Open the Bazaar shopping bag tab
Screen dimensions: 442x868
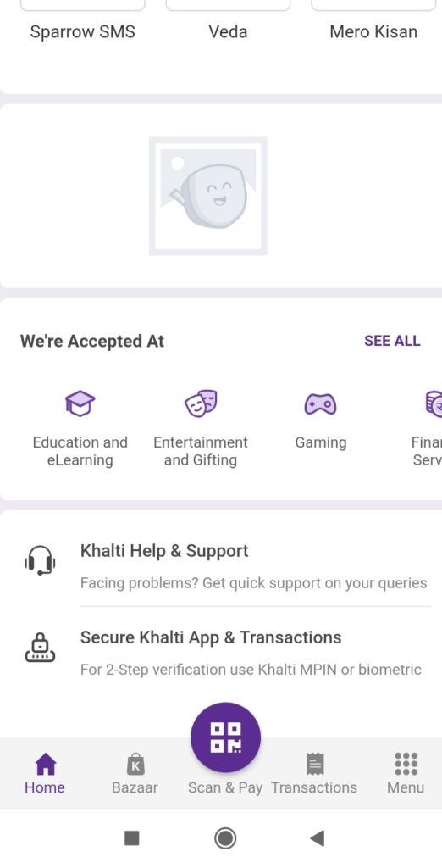coord(135,774)
